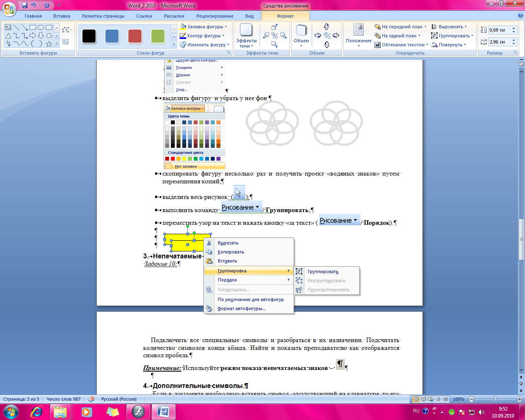Open Изменить фигуру dropdown

point(205,45)
